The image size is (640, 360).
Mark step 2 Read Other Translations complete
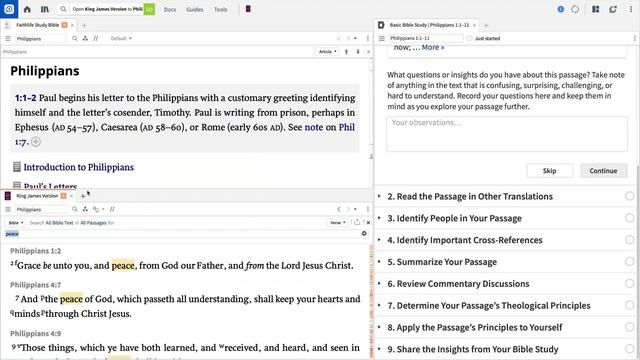629,196
